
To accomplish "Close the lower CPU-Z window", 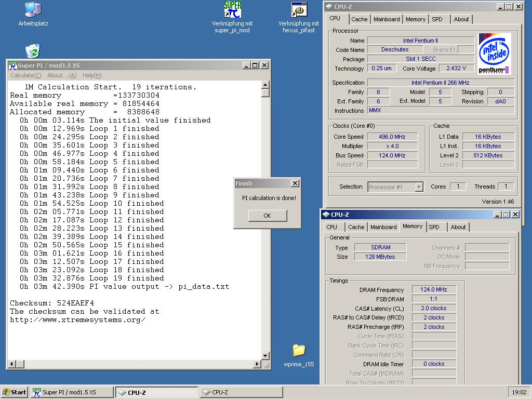I will point(515,215).
